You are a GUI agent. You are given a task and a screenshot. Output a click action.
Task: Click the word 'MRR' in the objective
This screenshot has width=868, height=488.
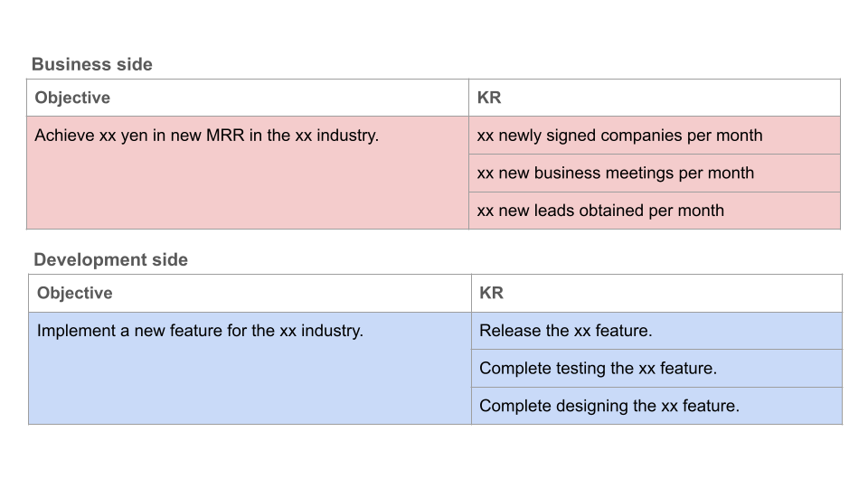pyautogui.click(x=225, y=136)
